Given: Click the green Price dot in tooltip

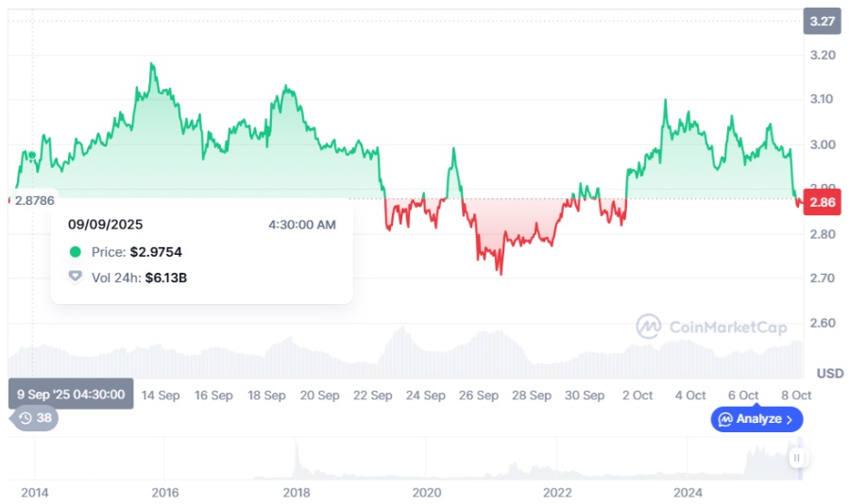Looking at the screenshot, I should [76, 252].
